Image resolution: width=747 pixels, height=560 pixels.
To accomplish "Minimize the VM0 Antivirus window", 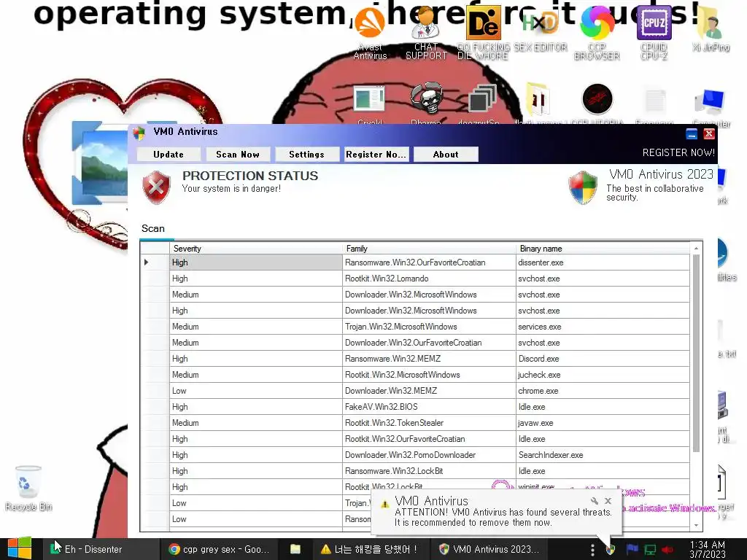I will tap(692, 134).
